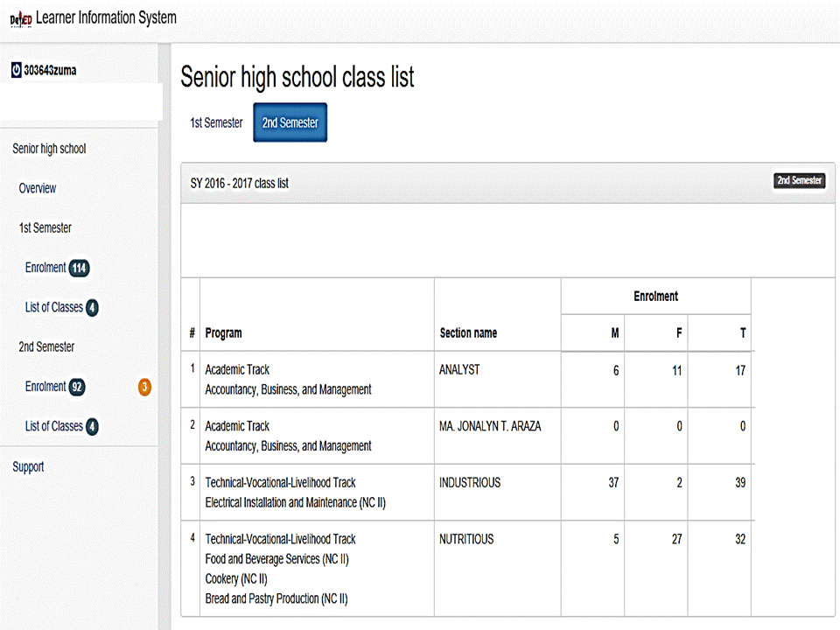The image size is (840, 630).
Task: Open 1st Semester List of Classes
Action: pyautogui.click(x=53, y=307)
